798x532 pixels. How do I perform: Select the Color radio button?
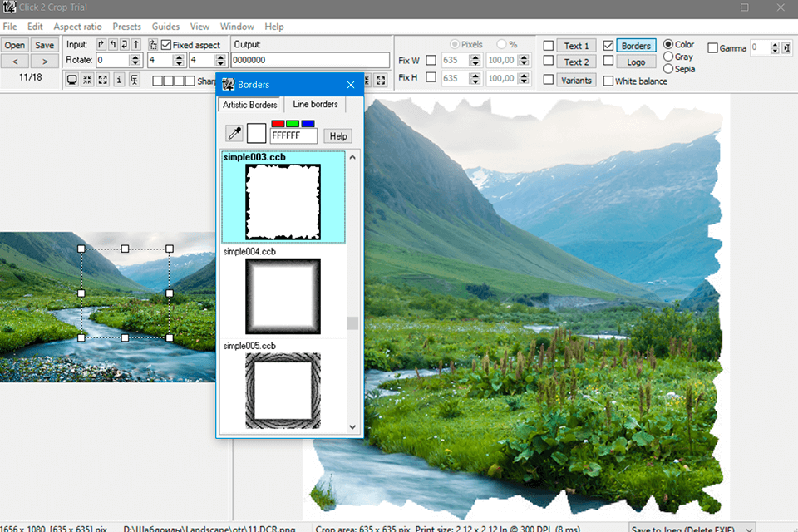(668, 44)
